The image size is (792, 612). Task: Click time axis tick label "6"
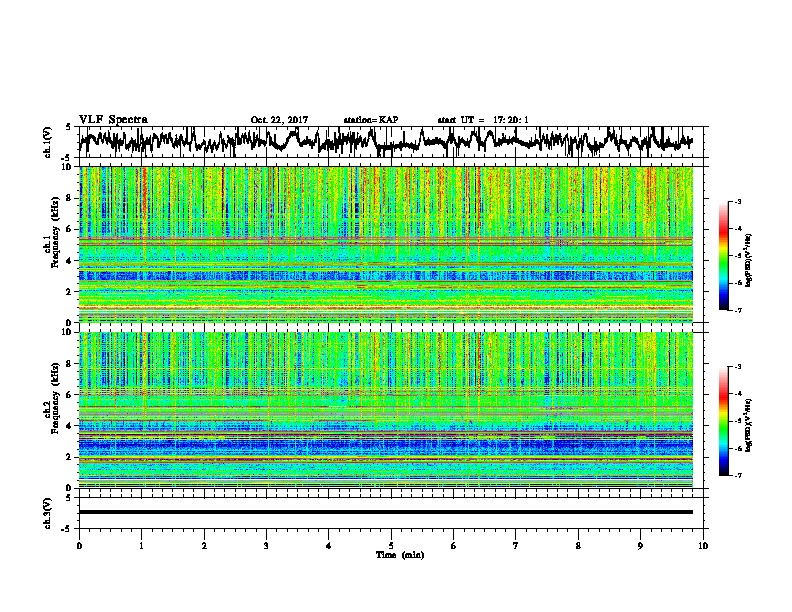(x=454, y=546)
